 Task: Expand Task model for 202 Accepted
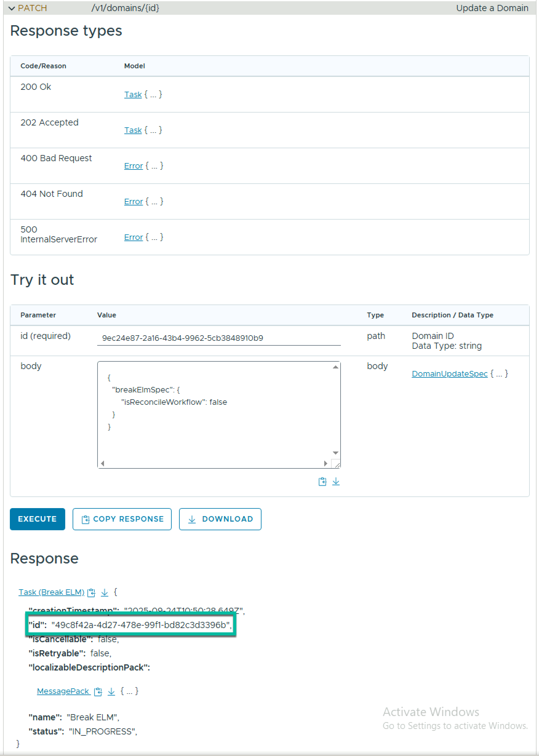pos(133,130)
